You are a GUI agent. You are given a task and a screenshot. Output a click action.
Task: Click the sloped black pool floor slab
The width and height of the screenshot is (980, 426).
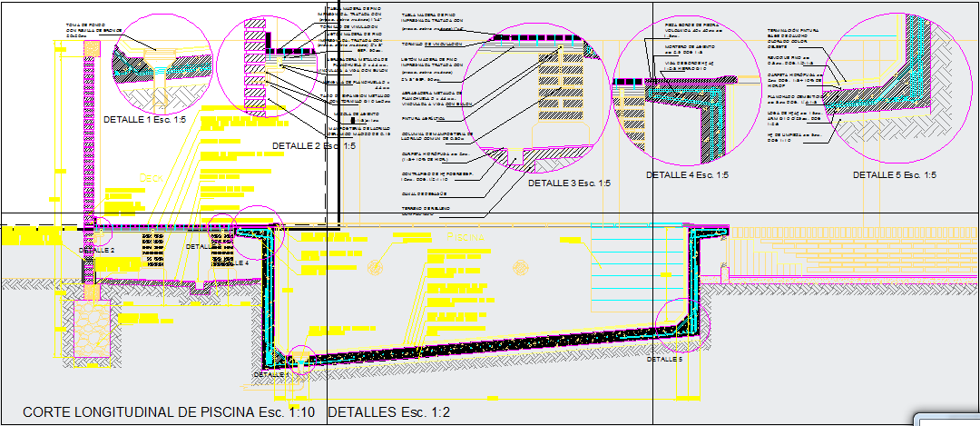click(481, 344)
